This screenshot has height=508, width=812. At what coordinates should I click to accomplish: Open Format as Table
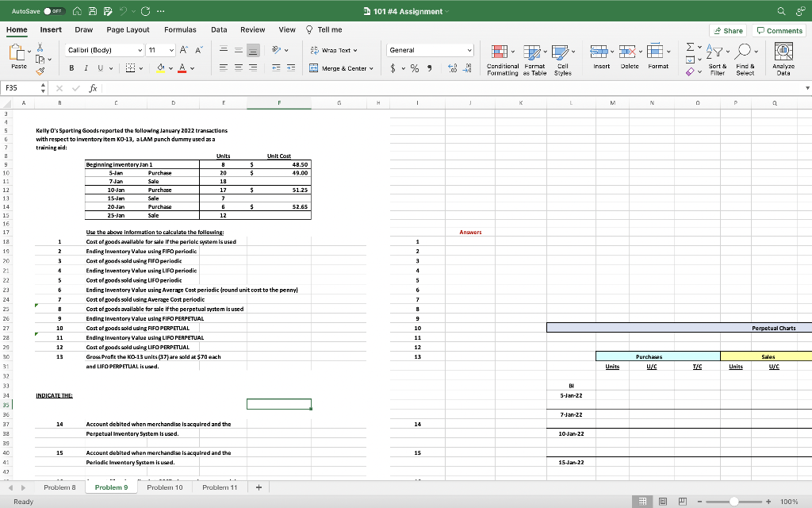[x=534, y=60]
